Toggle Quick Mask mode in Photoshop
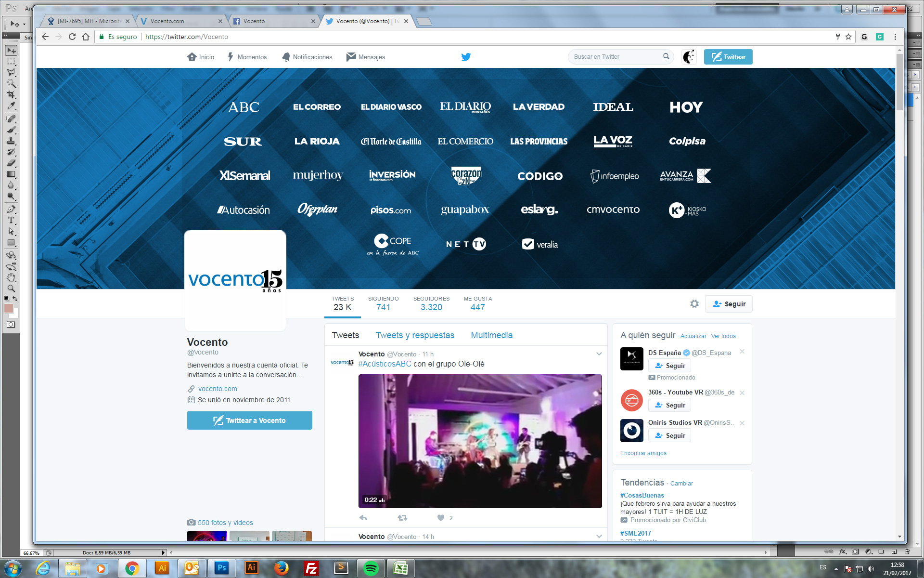Screen dimensions: 924x578 pyautogui.click(x=11, y=325)
